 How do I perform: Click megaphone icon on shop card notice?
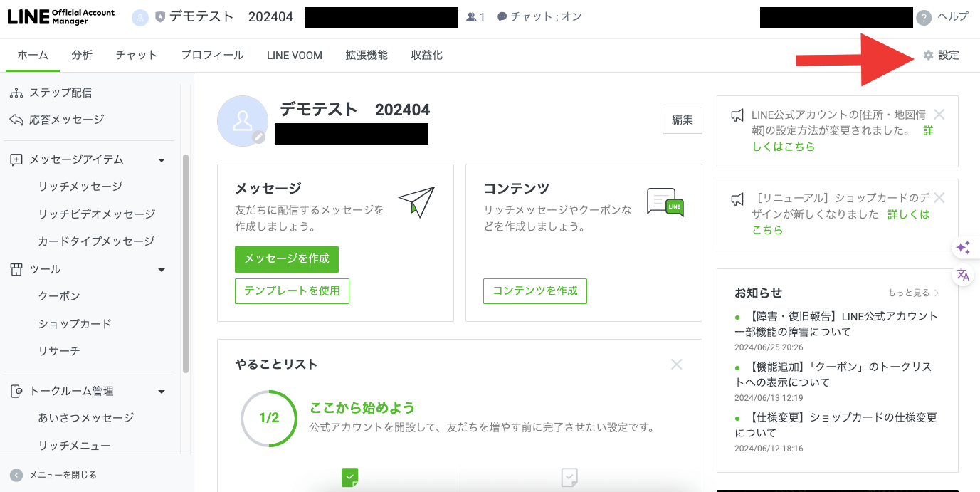point(738,199)
